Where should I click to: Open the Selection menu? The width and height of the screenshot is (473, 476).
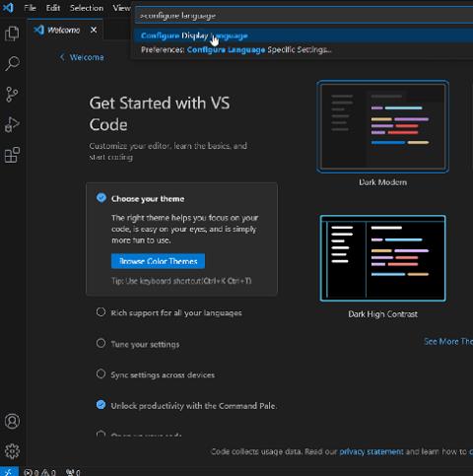click(x=87, y=8)
